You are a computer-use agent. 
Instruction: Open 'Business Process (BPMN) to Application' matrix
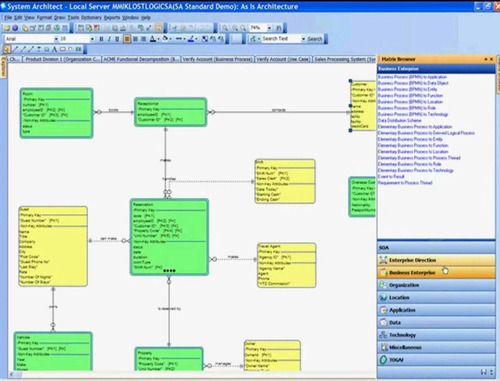(412, 77)
